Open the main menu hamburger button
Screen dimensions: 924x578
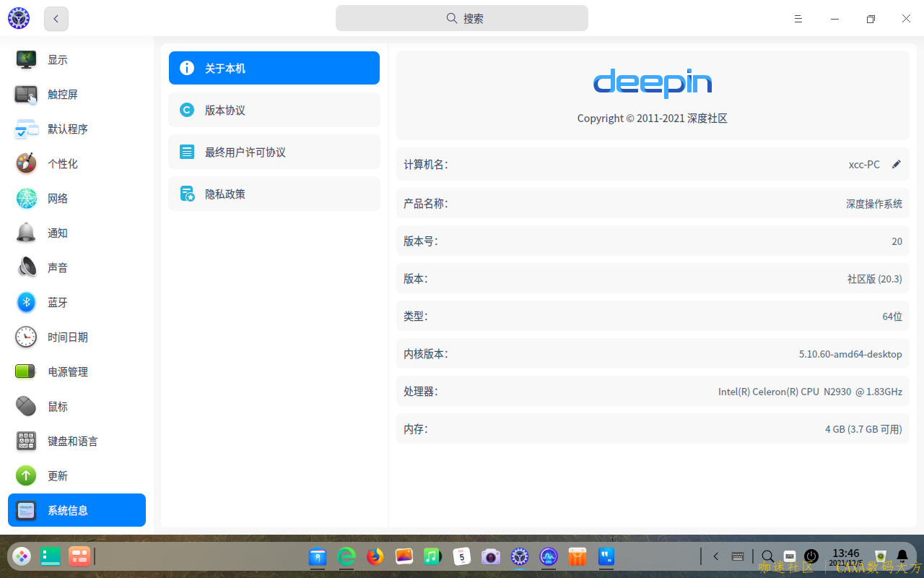(798, 19)
